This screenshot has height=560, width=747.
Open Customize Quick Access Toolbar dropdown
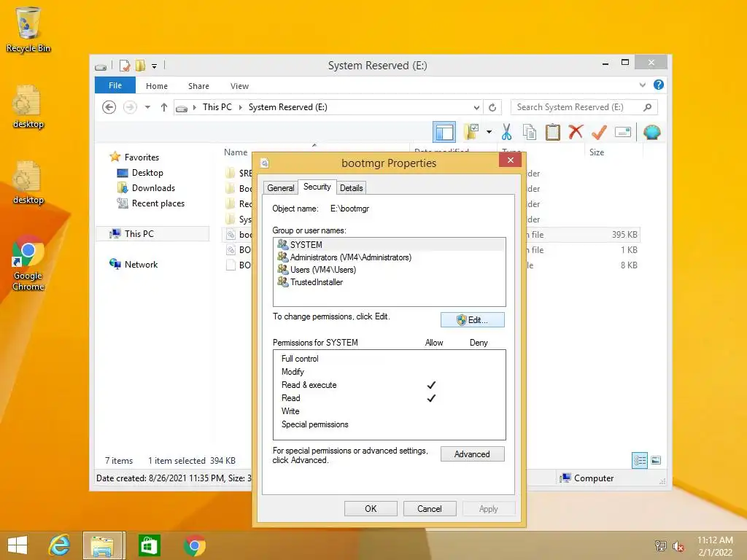pos(155,66)
